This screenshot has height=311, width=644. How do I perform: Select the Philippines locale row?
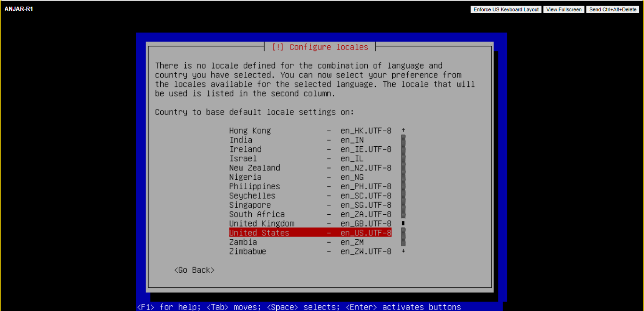click(x=310, y=186)
